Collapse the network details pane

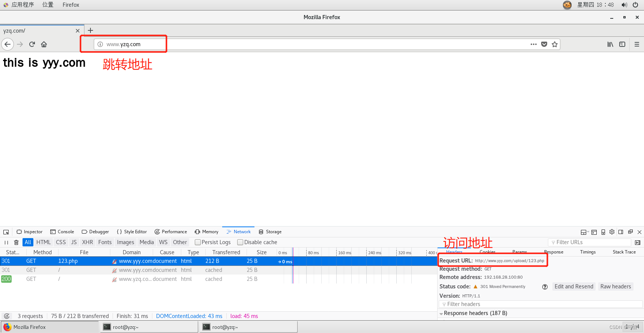(x=638, y=243)
